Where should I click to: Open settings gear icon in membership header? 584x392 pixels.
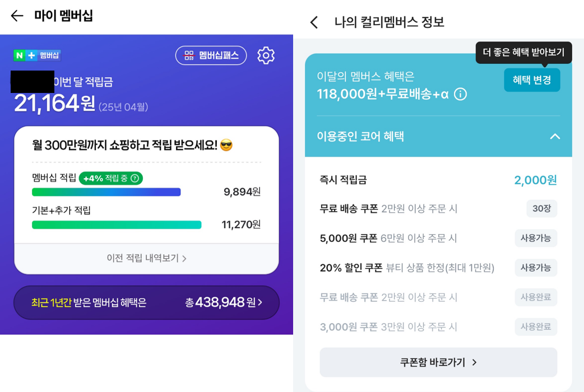point(266,55)
